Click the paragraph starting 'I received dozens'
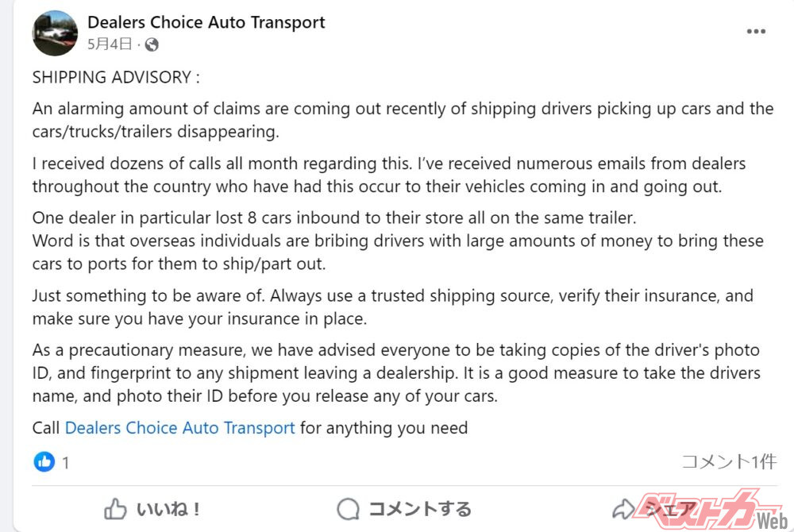Screen dimensions: 794x532 (x=389, y=175)
